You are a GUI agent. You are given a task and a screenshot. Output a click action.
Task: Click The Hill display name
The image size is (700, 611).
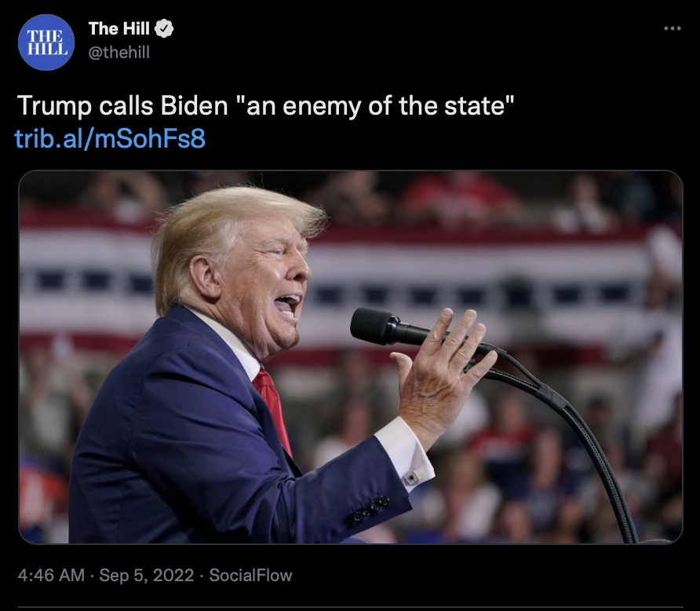click(118, 28)
